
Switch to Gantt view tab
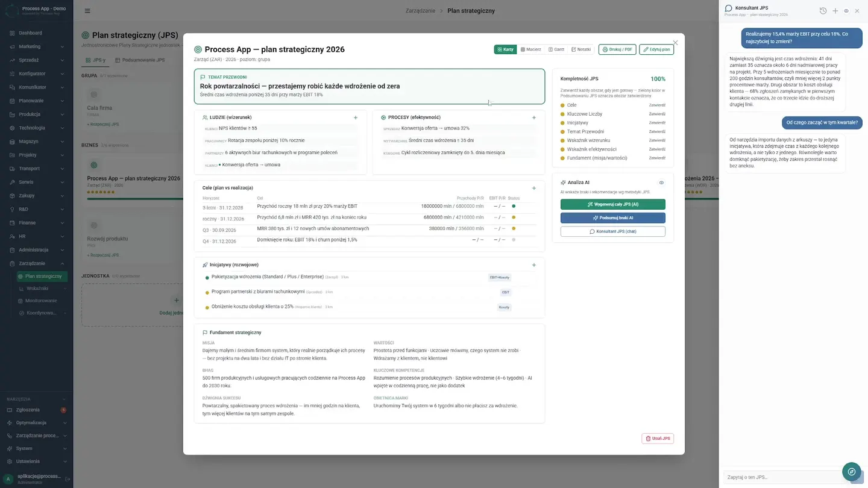click(x=556, y=49)
